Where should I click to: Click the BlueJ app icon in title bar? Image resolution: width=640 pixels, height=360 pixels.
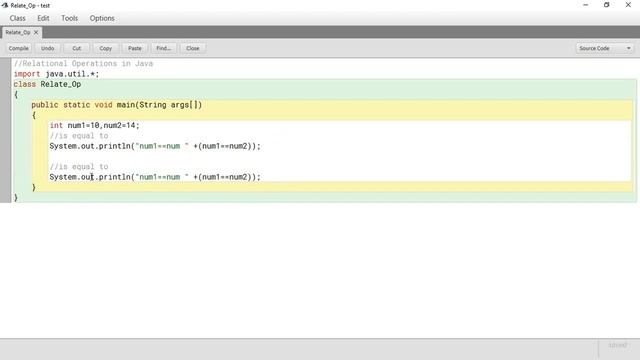tap(5, 5)
